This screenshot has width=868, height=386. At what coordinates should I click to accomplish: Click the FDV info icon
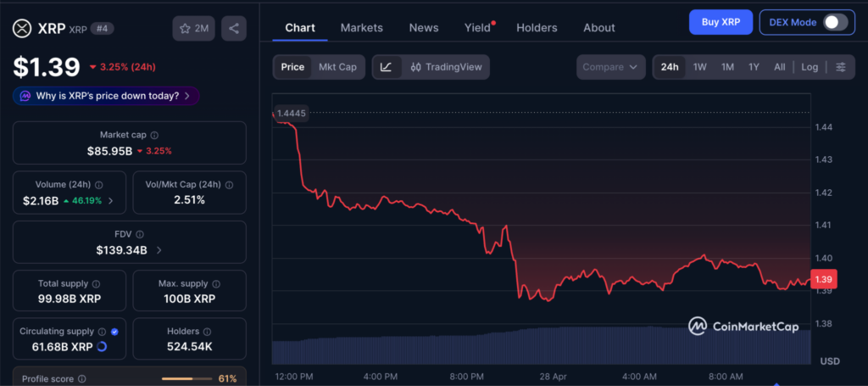(x=141, y=234)
